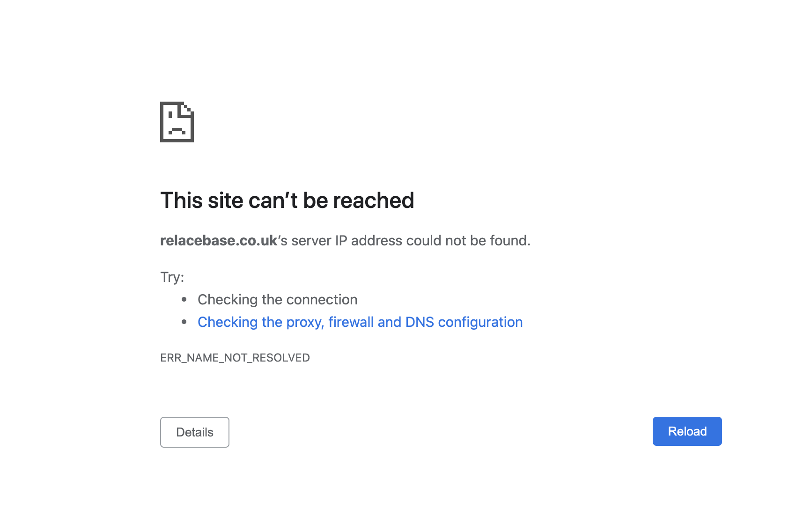Click the ERR_NAME_NOT_RESOLVED error code
Image resolution: width=796 pixels, height=532 pixels.
tap(235, 358)
